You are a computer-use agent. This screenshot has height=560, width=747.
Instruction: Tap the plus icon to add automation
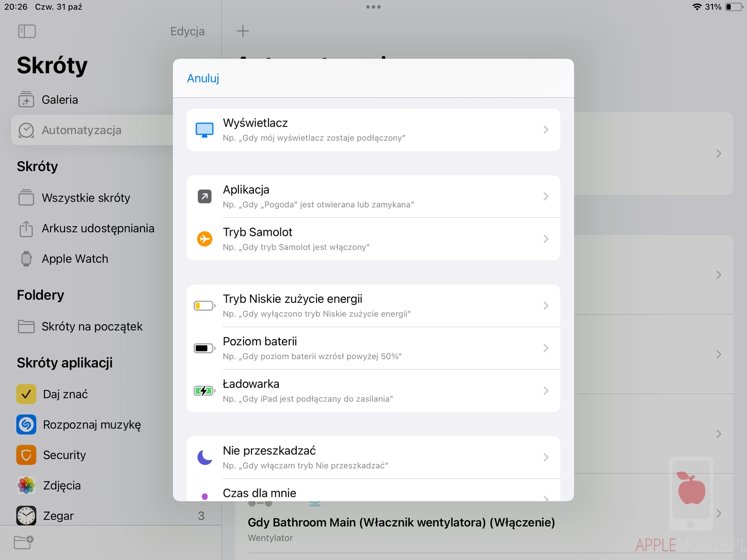(243, 31)
